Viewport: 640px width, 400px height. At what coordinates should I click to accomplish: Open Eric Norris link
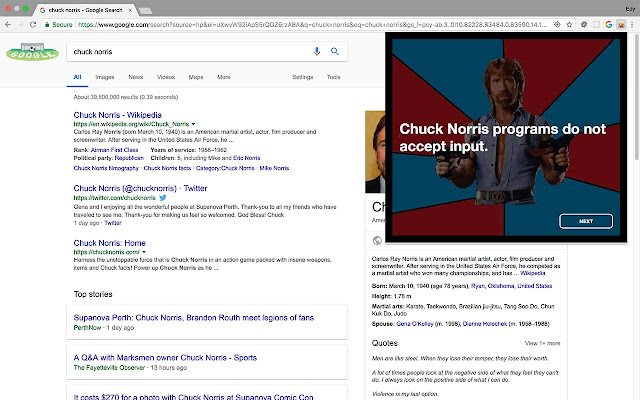tap(247, 158)
